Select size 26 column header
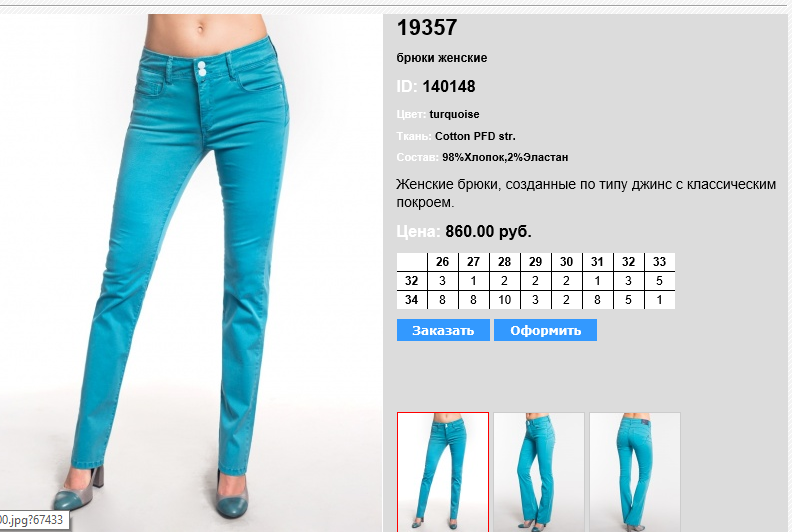The width and height of the screenshot is (792, 532). click(x=442, y=262)
